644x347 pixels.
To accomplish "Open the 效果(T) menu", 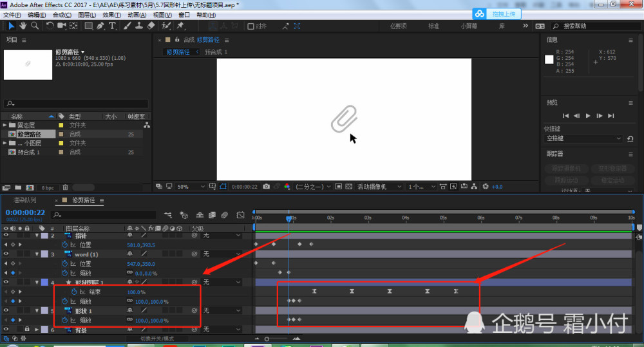I will (111, 15).
